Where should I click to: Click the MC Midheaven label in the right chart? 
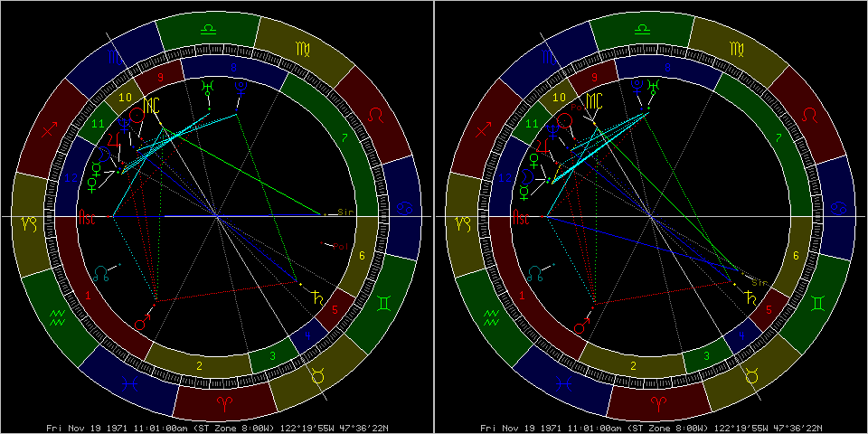(595, 100)
